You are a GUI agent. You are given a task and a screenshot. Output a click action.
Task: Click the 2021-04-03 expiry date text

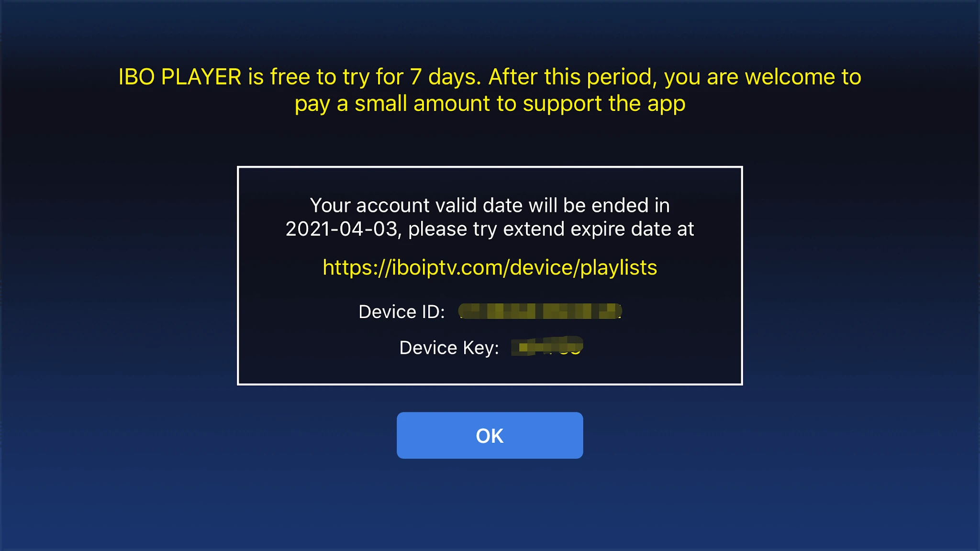(x=342, y=229)
